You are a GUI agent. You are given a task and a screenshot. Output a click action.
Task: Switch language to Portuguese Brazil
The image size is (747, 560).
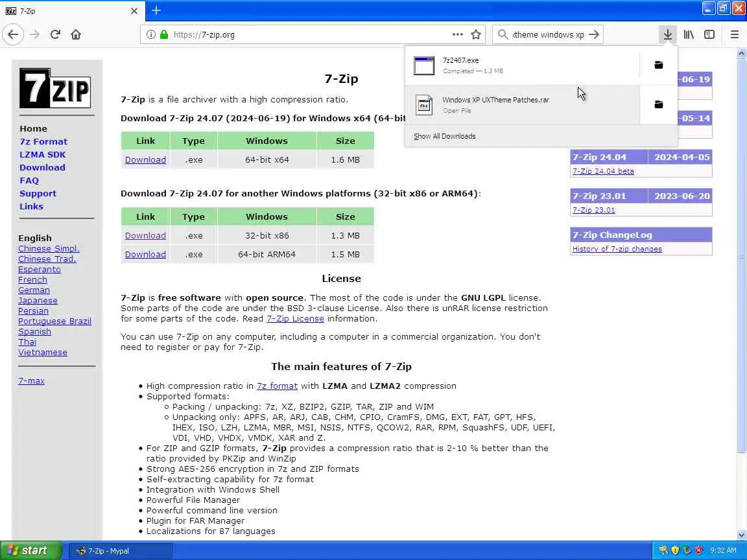click(x=54, y=321)
